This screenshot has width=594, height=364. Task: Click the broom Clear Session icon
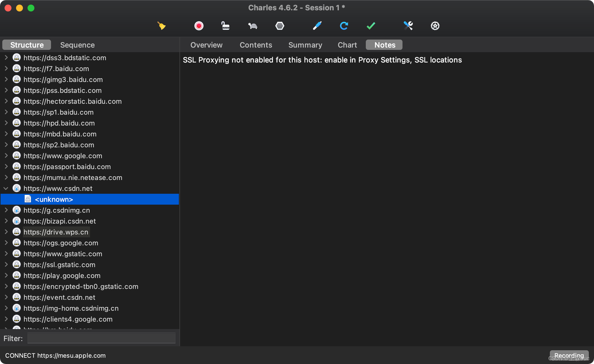click(161, 26)
